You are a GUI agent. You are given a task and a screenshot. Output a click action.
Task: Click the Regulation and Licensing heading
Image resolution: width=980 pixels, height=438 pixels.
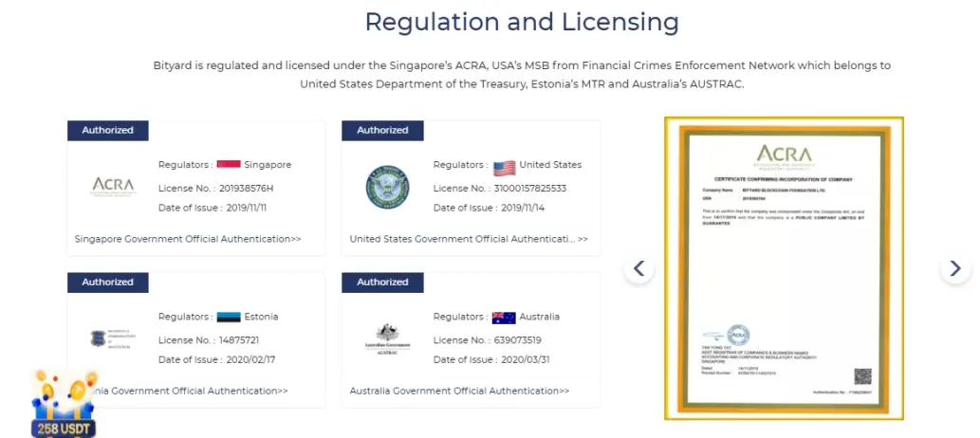point(522,23)
